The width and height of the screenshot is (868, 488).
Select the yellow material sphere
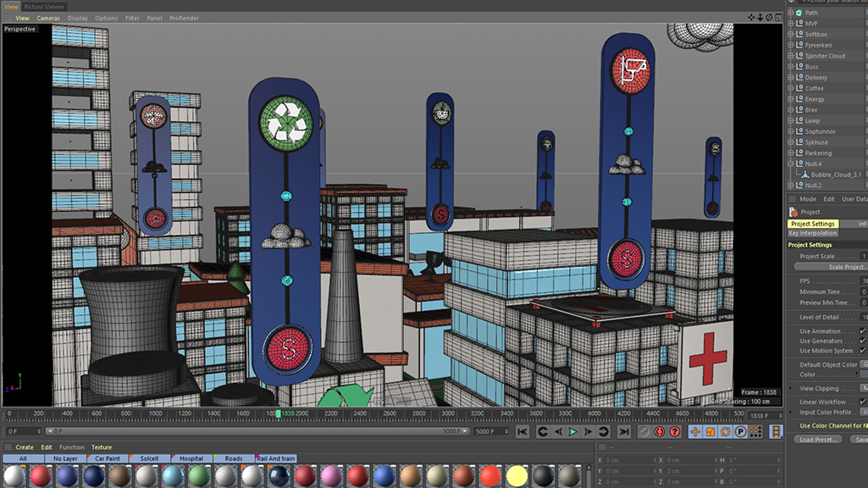coord(517,476)
